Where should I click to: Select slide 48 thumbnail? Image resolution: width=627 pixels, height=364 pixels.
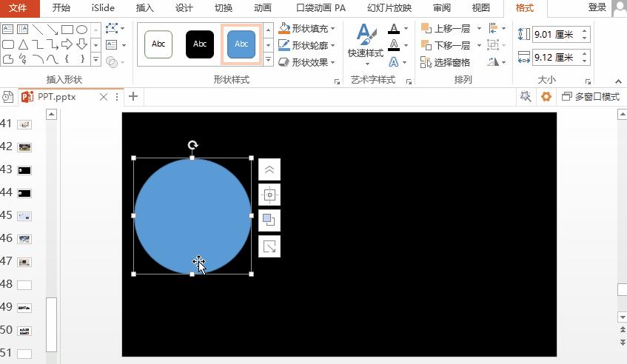point(24,285)
